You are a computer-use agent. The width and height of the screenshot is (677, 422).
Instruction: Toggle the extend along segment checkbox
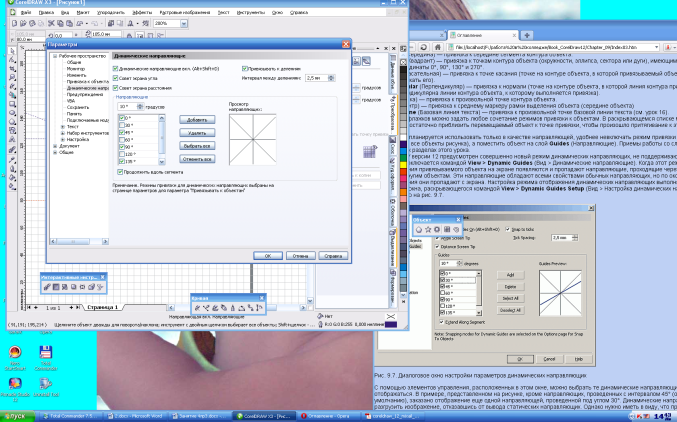120,172
